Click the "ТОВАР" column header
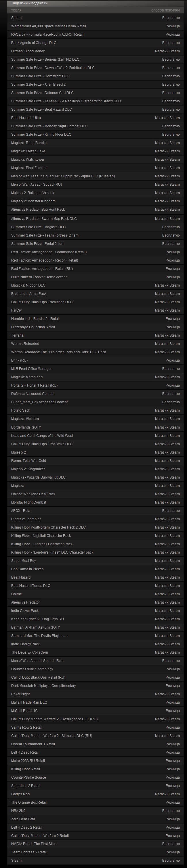This screenshot has width=187, height=868. (x=16, y=10)
